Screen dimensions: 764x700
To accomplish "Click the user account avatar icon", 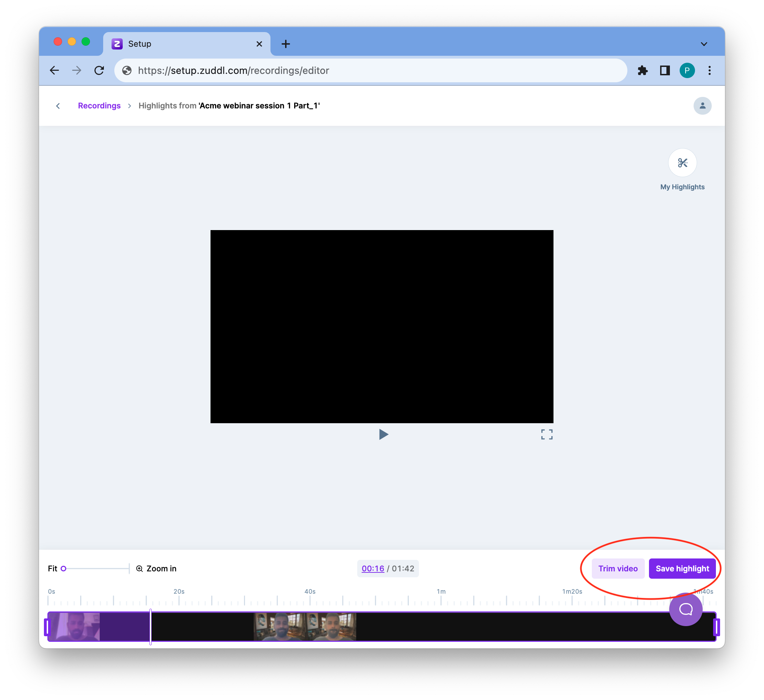I will click(702, 106).
